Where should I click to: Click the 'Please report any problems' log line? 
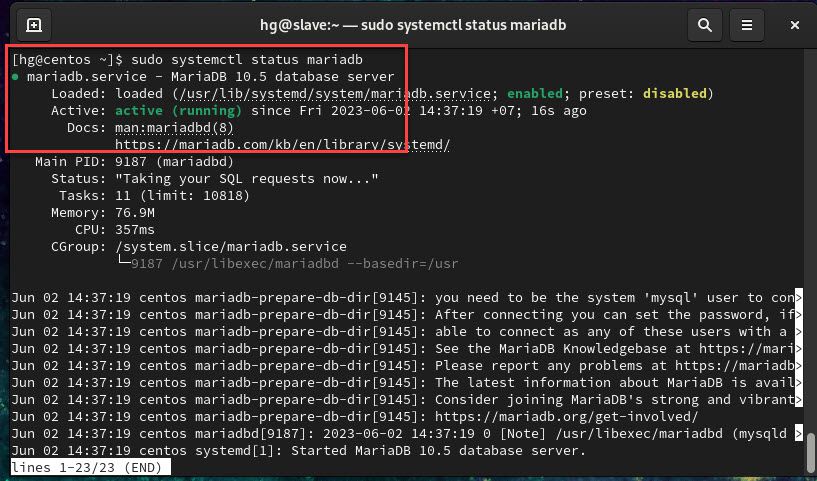pos(406,365)
